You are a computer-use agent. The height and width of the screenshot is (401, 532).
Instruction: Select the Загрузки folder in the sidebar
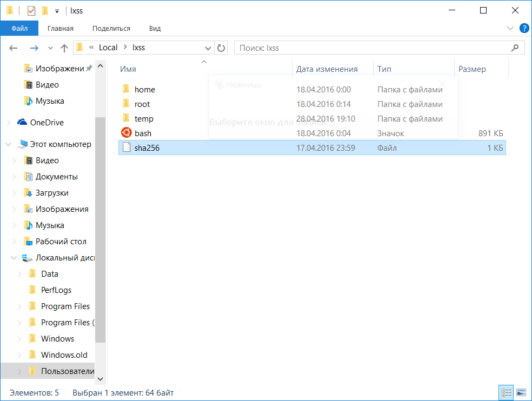point(52,193)
